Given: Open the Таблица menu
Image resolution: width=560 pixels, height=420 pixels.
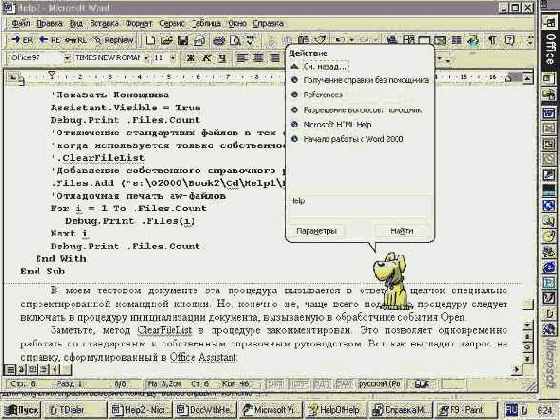Looking at the screenshot, I should click(x=206, y=24).
